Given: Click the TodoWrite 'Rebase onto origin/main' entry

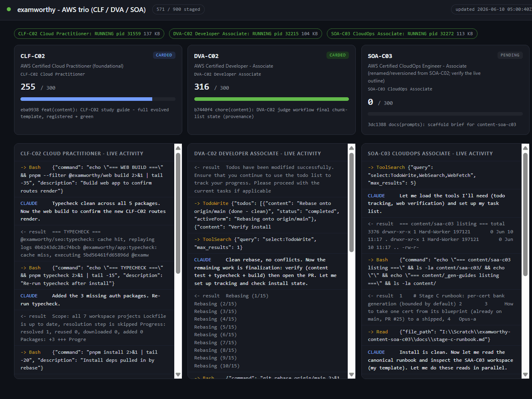Looking at the screenshot, I should coord(268,215).
